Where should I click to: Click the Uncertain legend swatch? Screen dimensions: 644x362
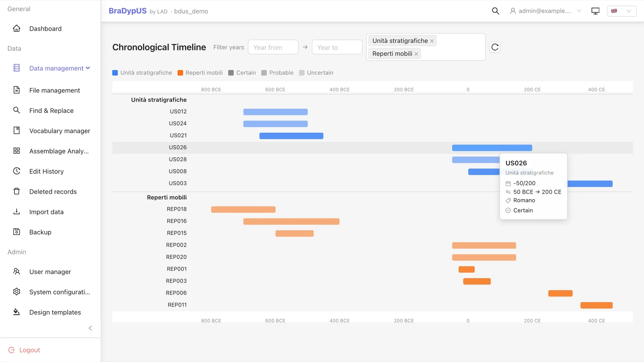[x=302, y=73]
